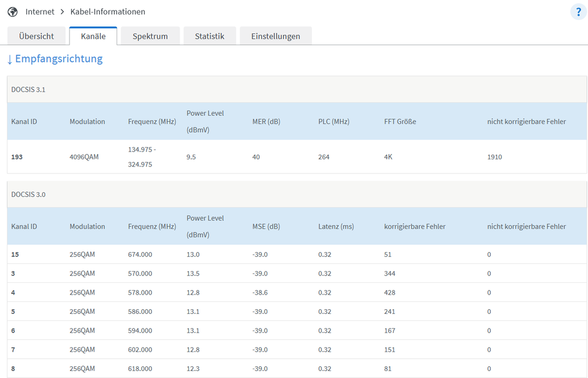
Task: Click the PLC (MHz) column header
Action: [x=334, y=122]
